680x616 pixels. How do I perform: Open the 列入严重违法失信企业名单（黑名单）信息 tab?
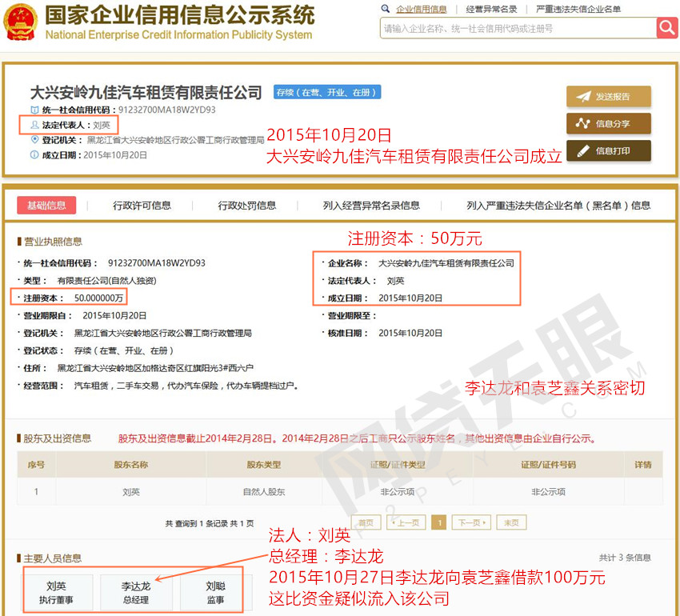click(x=558, y=205)
